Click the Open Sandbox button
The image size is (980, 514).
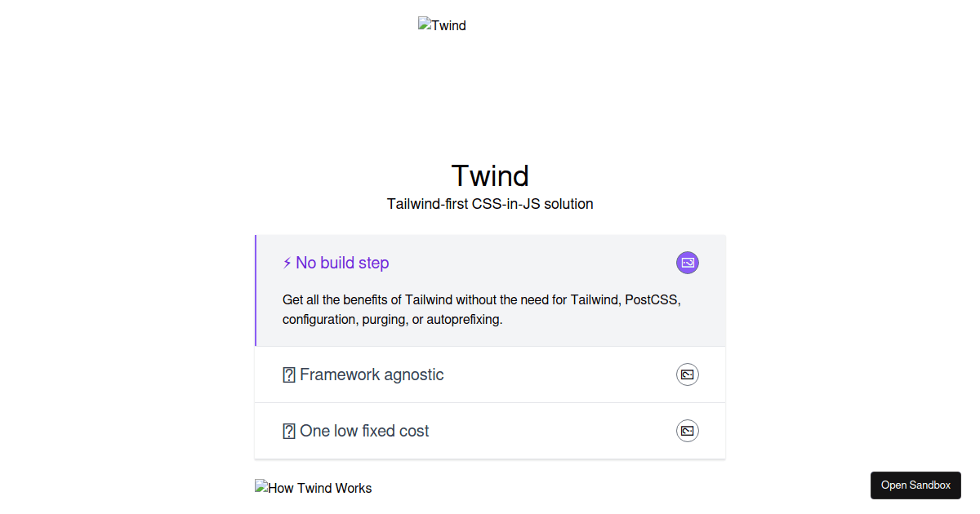click(x=915, y=485)
